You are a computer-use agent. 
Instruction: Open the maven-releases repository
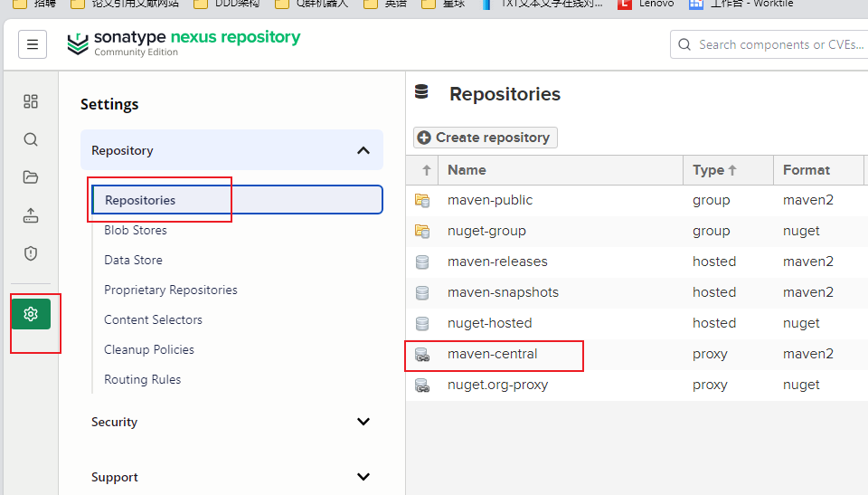click(x=497, y=262)
